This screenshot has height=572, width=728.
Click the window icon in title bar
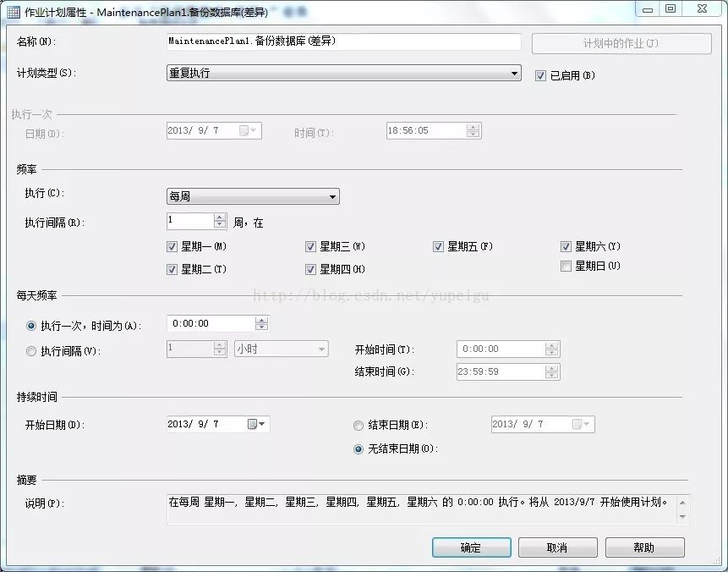click(14, 12)
